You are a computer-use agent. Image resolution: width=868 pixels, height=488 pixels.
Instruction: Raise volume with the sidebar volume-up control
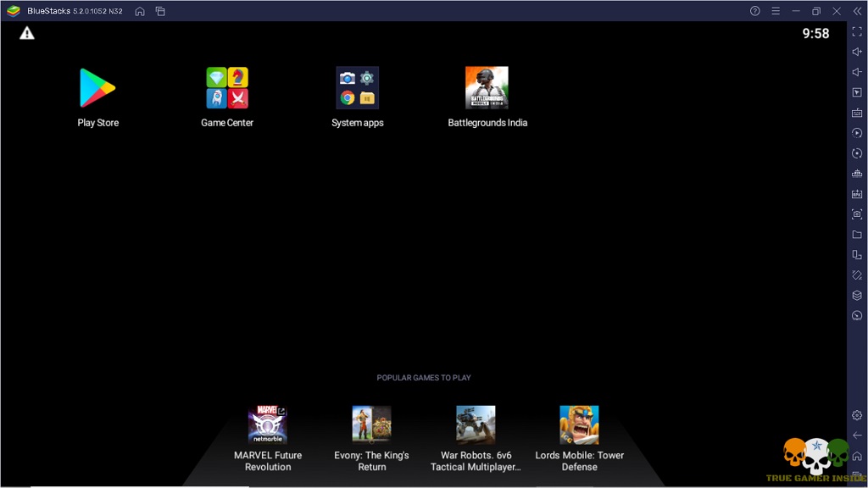tap(856, 52)
